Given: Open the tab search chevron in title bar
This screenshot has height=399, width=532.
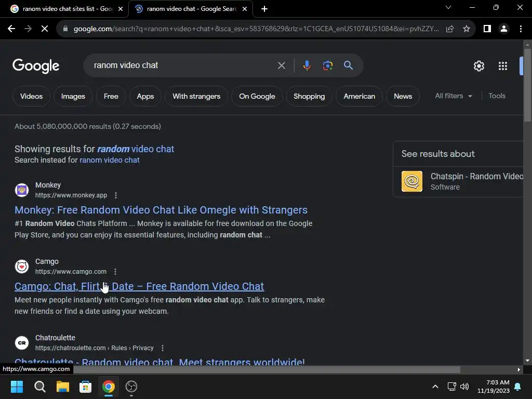Looking at the screenshot, I should 448,7.
